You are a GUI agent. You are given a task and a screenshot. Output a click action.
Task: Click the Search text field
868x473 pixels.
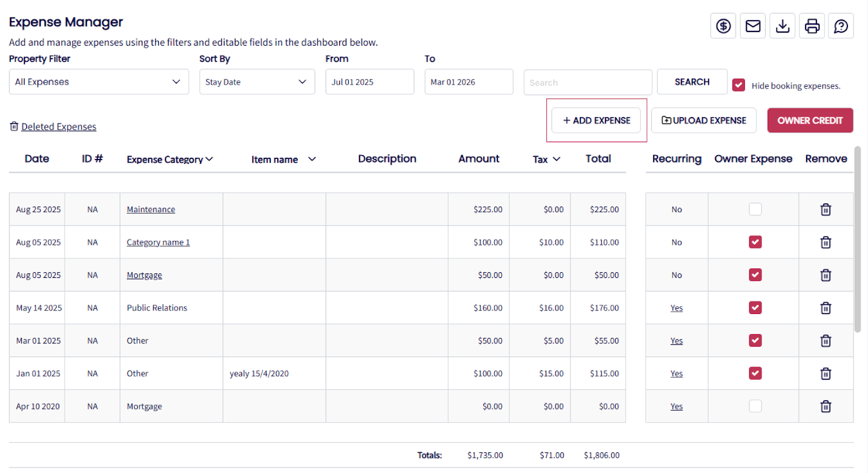point(588,82)
